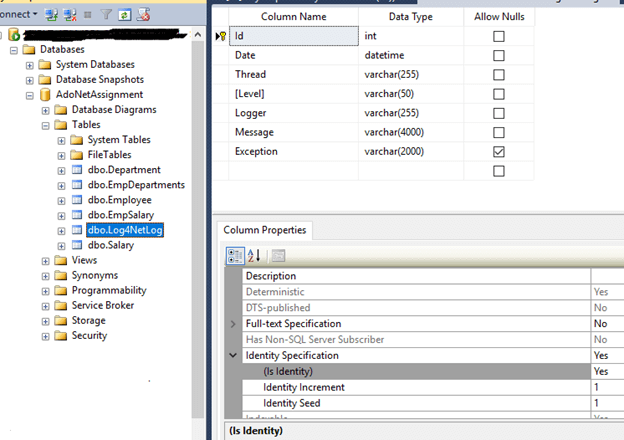Select the Column Properties tab
Screen dimensions: 624x440
click(265, 230)
